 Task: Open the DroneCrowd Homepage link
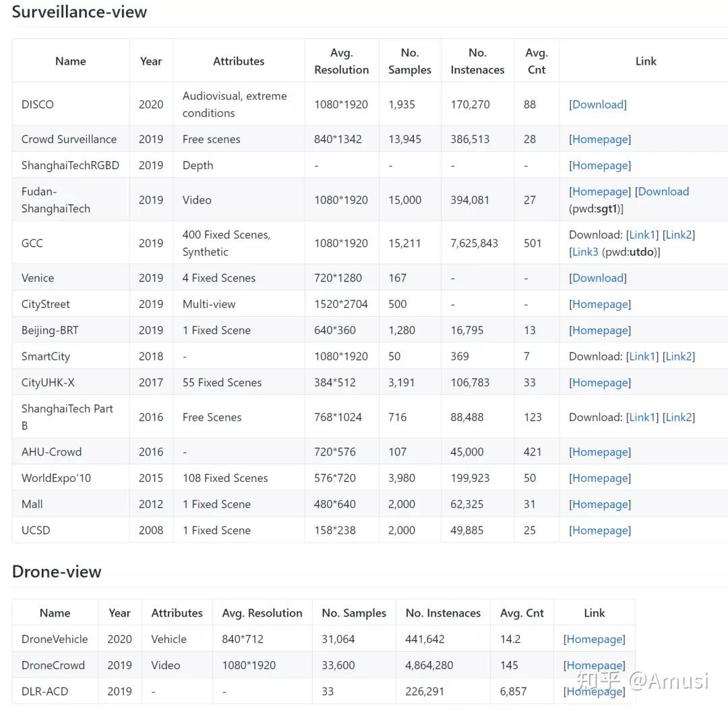coord(594,664)
